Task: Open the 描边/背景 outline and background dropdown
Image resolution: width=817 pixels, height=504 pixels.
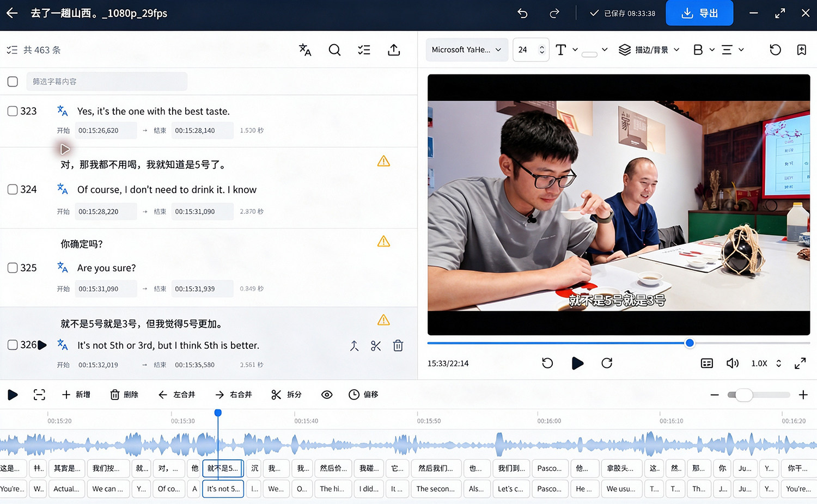Action: (649, 50)
